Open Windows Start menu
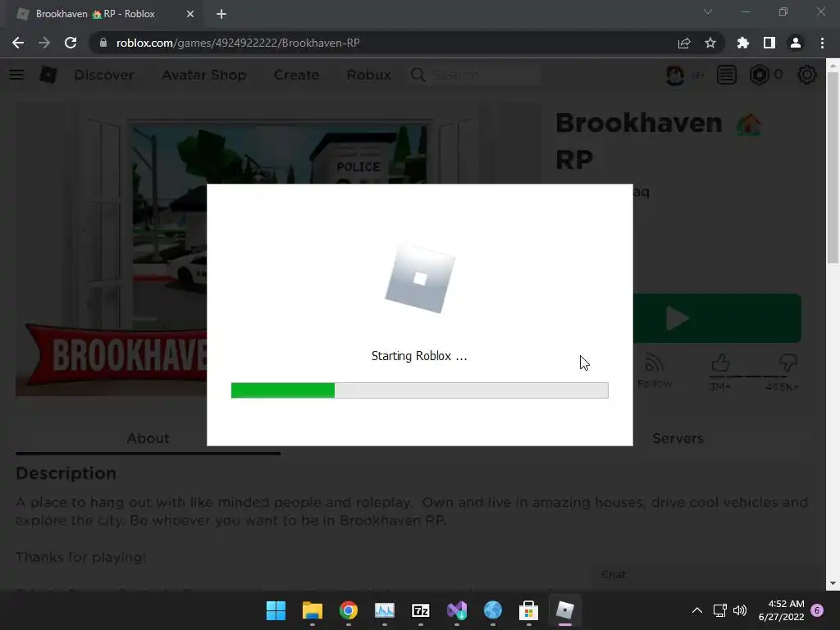Viewport: 840px width, 630px height. [x=276, y=610]
